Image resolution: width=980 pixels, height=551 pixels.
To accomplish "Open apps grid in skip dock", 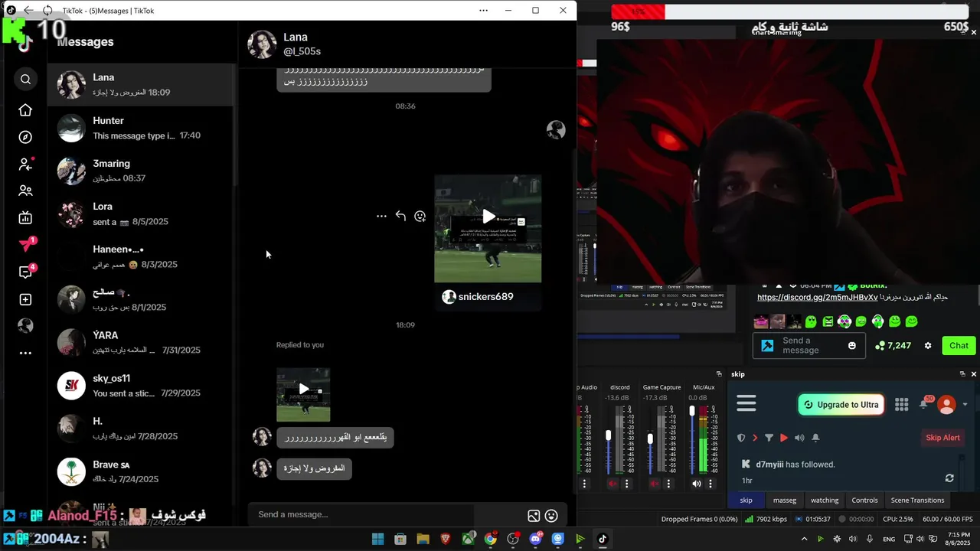I will pyautogui.click(x=902, y=404).
